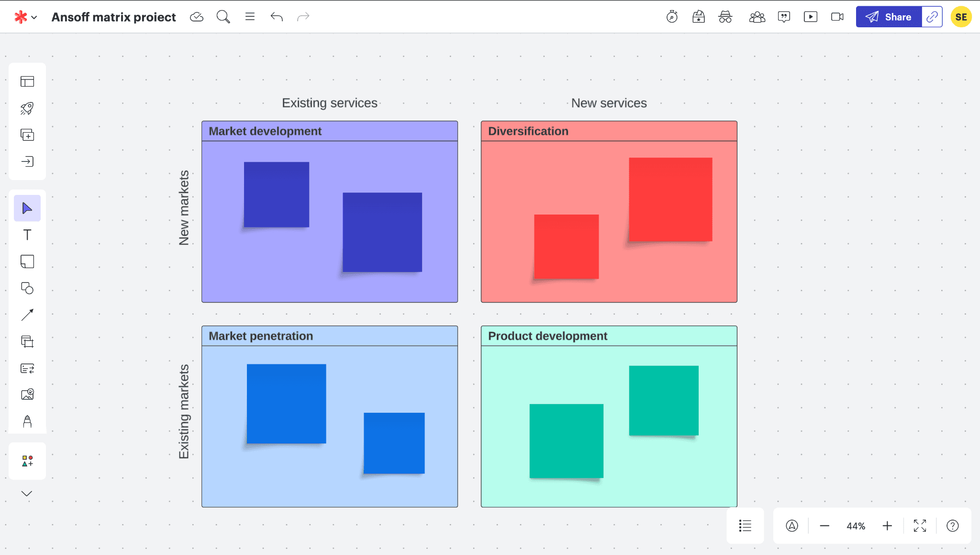Click the Share button
Screen dimensions: 980x555
click(x=889, y=17)
